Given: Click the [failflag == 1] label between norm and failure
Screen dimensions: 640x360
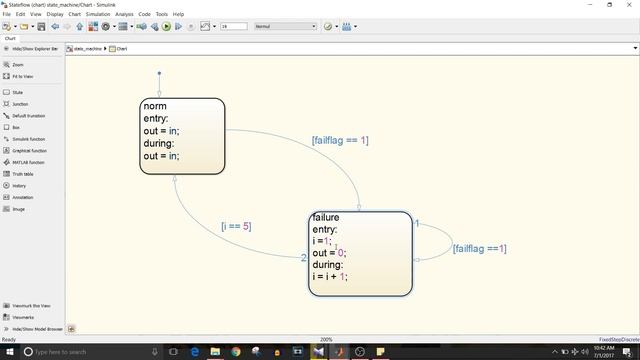Looking at the screenshot, I should pos(340,140).
